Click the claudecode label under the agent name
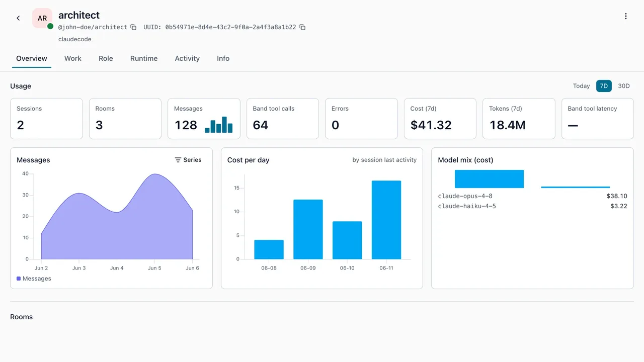This screenshot has width=644, height=362. click(x=75, y=39)
